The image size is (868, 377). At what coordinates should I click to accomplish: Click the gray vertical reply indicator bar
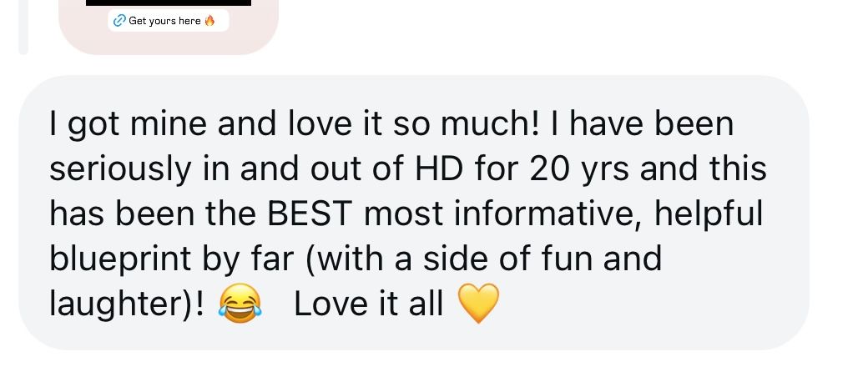(23, 27)
